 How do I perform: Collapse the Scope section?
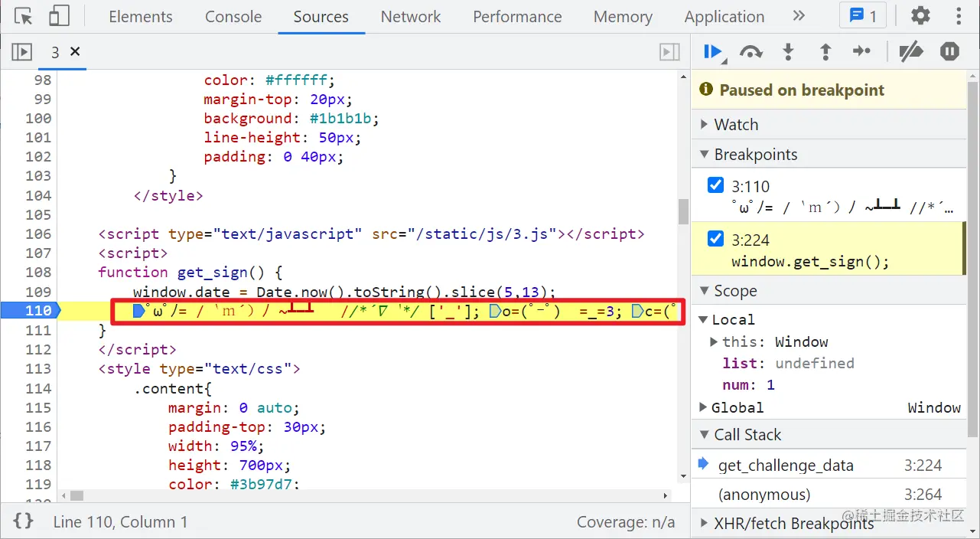[829, 291]
